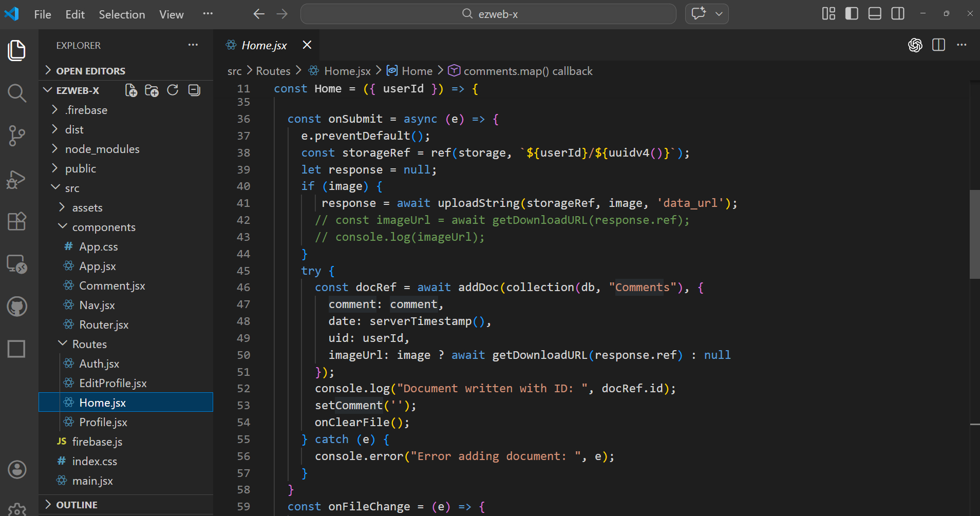The width and height of the screenshot is (980, 516).
Task: Click the Routes breadcrumb segment
Action: [x=273, y=71]
